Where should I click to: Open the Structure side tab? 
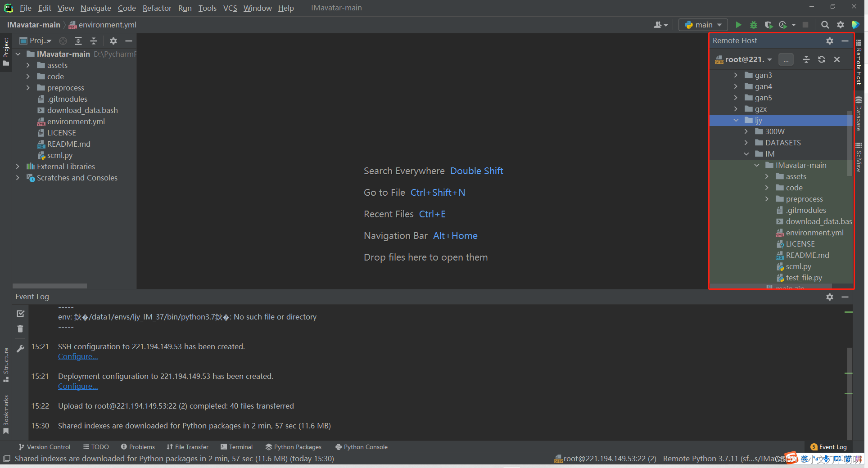[x=6, y=365]
